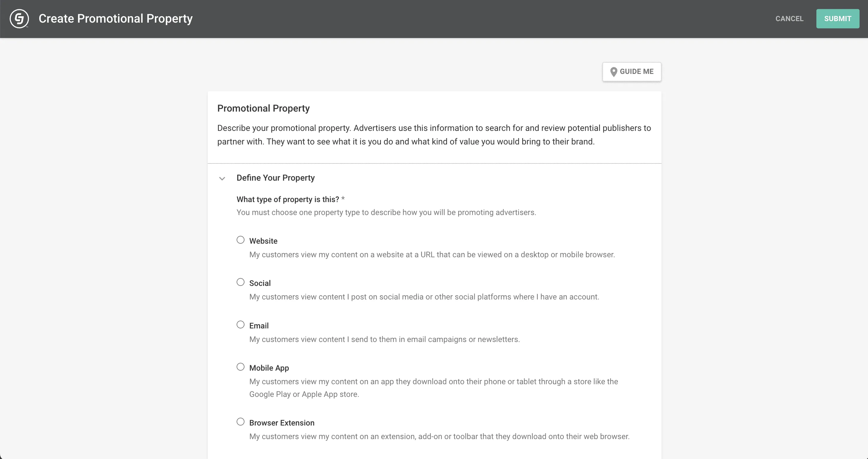Click the Website option label

click(263, 241)
